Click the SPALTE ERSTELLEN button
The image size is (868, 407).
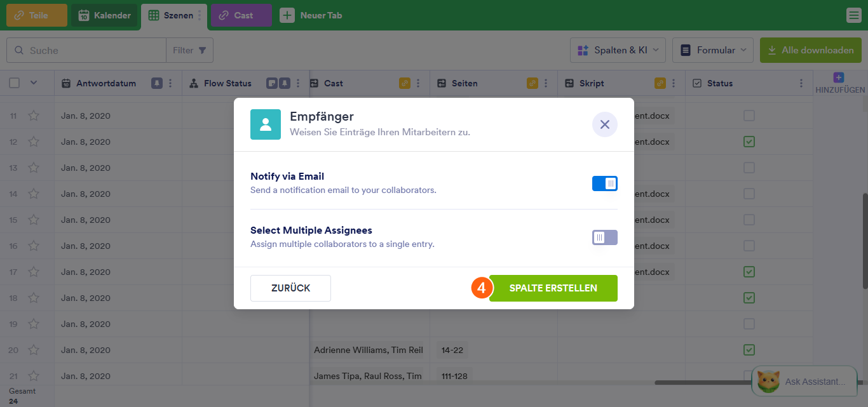(553, 288)
